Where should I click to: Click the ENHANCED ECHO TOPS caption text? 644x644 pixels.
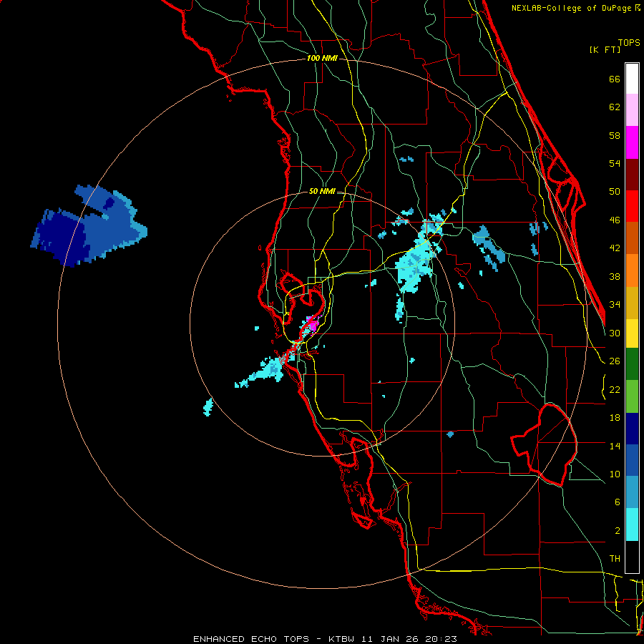pyautogui.click(x=251, y=639)
